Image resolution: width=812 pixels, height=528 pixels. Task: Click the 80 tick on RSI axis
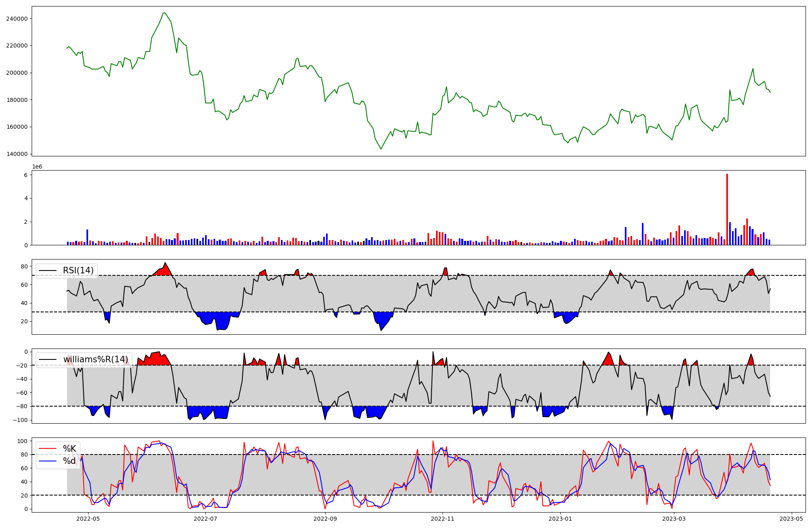point(24,266)
